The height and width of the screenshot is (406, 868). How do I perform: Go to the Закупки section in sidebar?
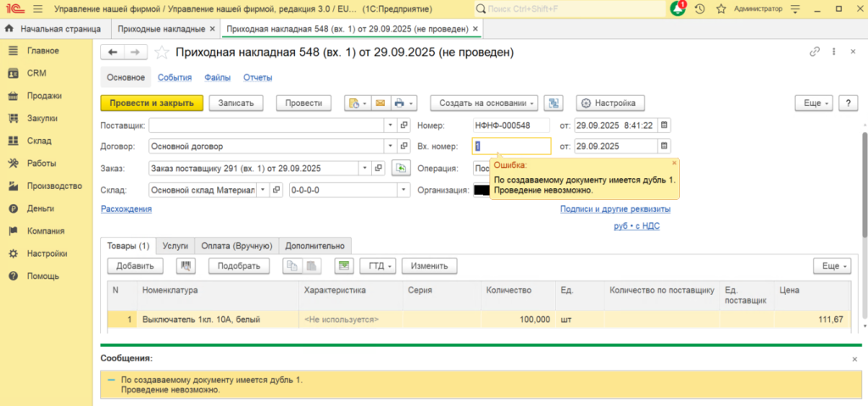tap(42, 118)
